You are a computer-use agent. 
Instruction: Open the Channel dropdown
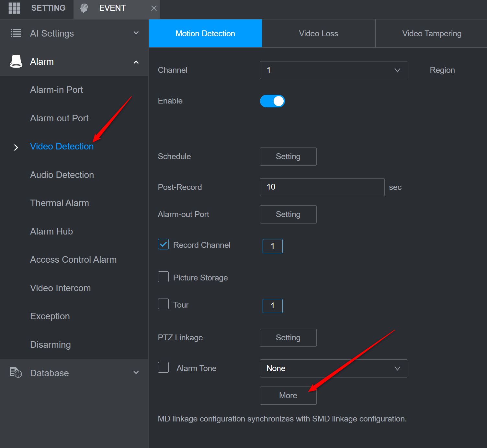point(333,70)
